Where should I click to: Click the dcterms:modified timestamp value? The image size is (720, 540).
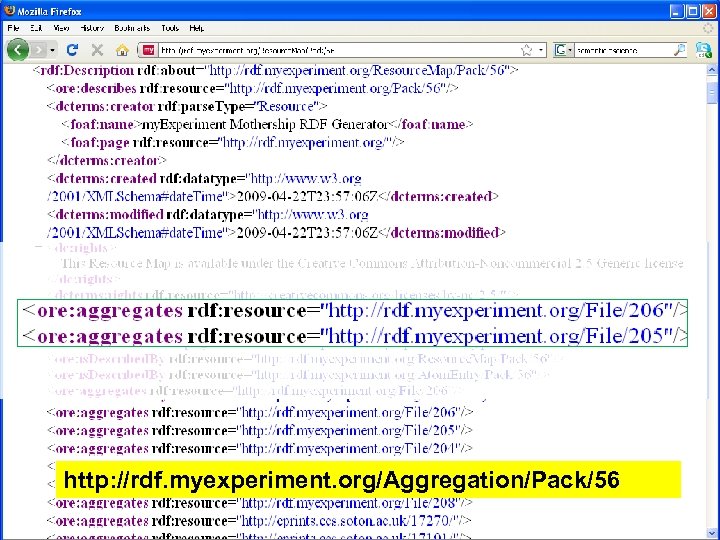(x=306, y=233)
